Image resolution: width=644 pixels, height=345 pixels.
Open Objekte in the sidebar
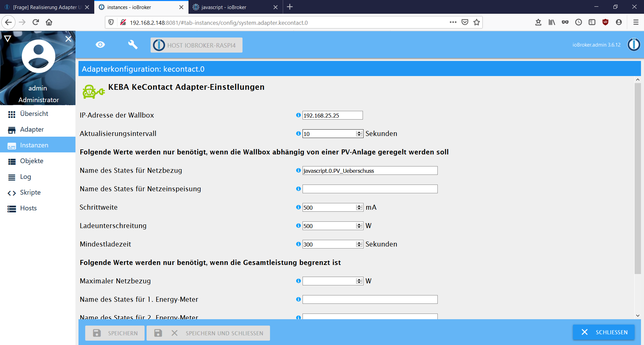[x=38, y=161]
